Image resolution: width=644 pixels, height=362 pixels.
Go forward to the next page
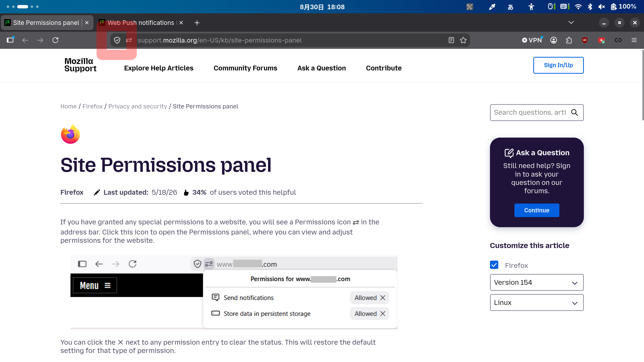(40, 40)
